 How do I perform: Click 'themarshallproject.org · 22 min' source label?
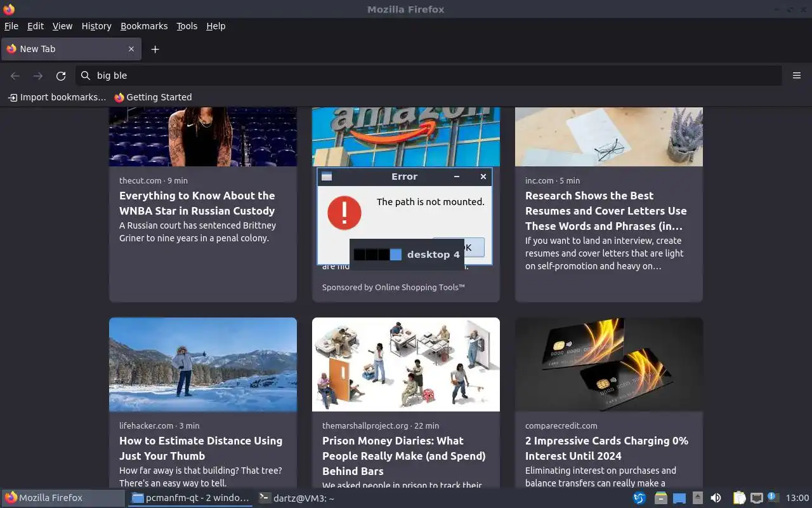pos(381,425)
